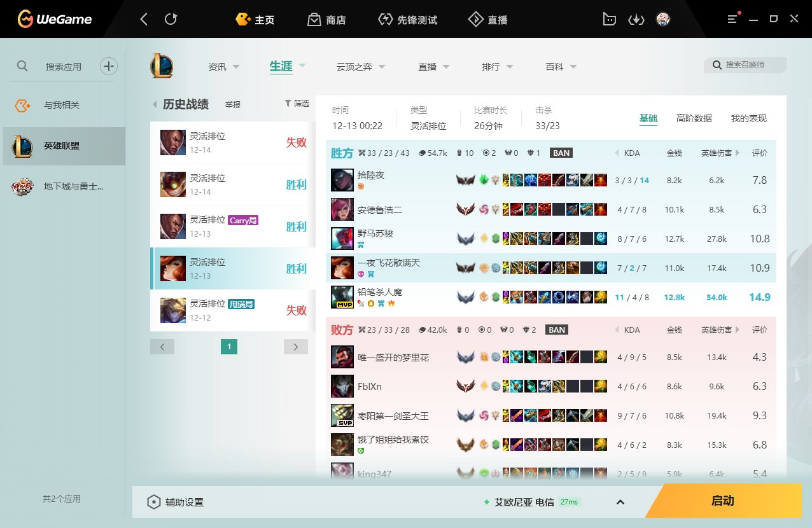Open the 筛选 filter

pyautogui.click(x=297, y=103)
